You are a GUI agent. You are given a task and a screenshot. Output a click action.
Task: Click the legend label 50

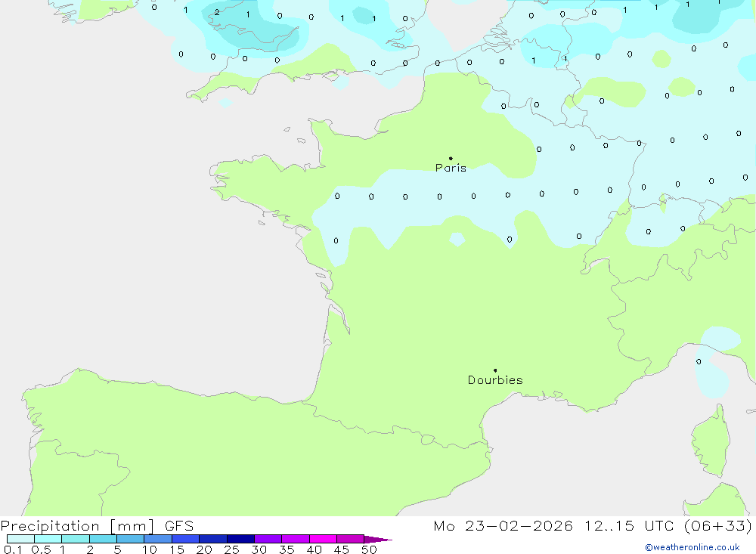coord(369,549)
